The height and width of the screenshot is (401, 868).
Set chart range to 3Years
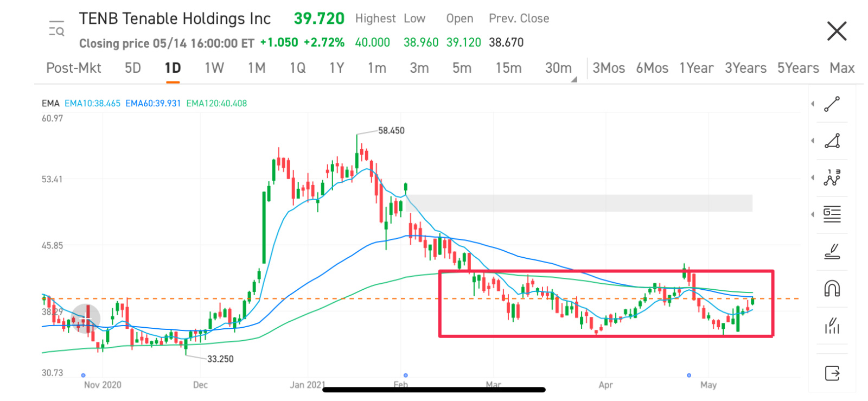(x=746, y=68)
